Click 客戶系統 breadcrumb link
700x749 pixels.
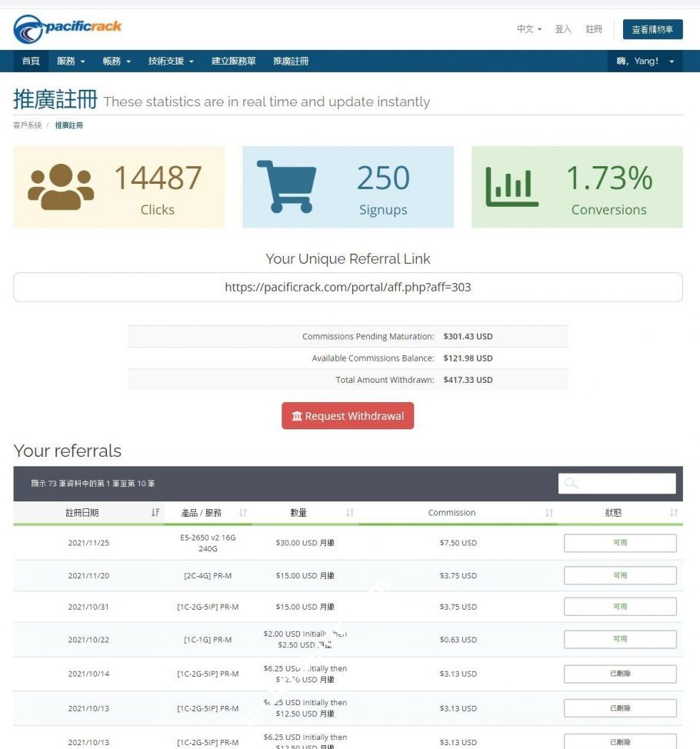pyautogui.click(x=27, y=125)
